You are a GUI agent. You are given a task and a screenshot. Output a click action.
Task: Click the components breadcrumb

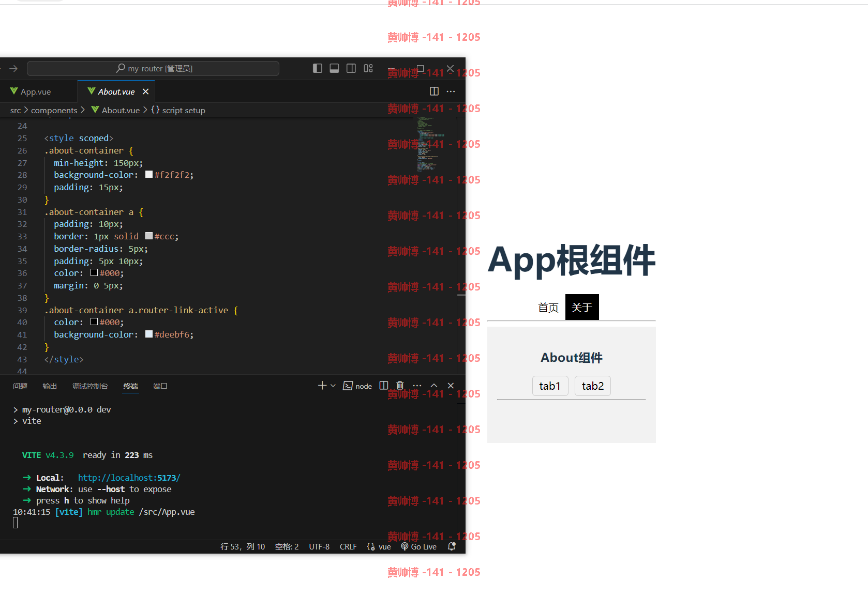point(54,110)
